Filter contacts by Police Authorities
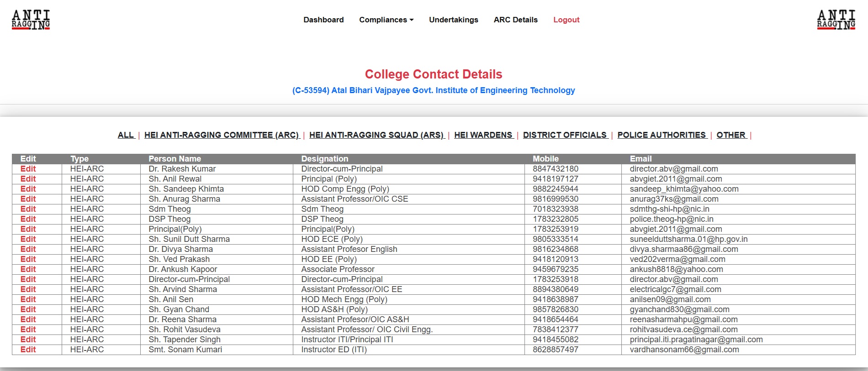This screenshot has height=371, width=868. pyautogui.click(x=662, y=135)
